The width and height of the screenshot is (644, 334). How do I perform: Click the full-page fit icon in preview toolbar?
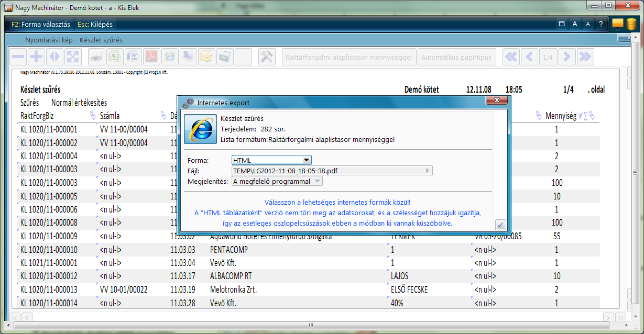tap(72, 57)
